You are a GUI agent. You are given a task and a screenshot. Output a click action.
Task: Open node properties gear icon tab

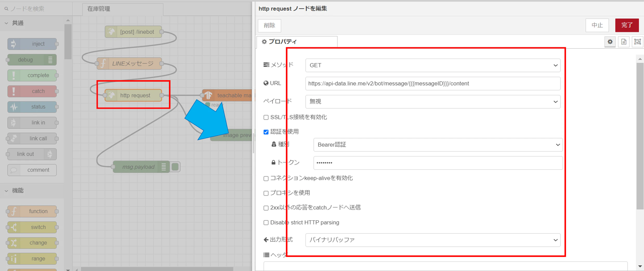(x=610, y=42)
